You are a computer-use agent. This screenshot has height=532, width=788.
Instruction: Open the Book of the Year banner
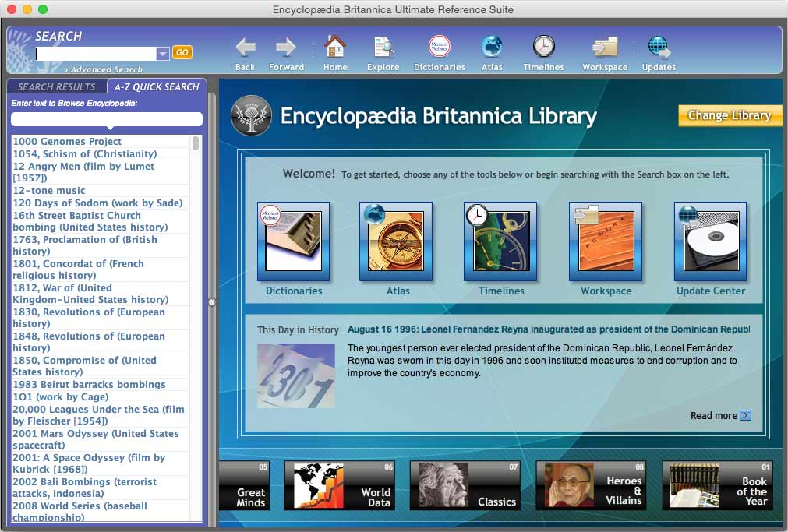(717, 485)
